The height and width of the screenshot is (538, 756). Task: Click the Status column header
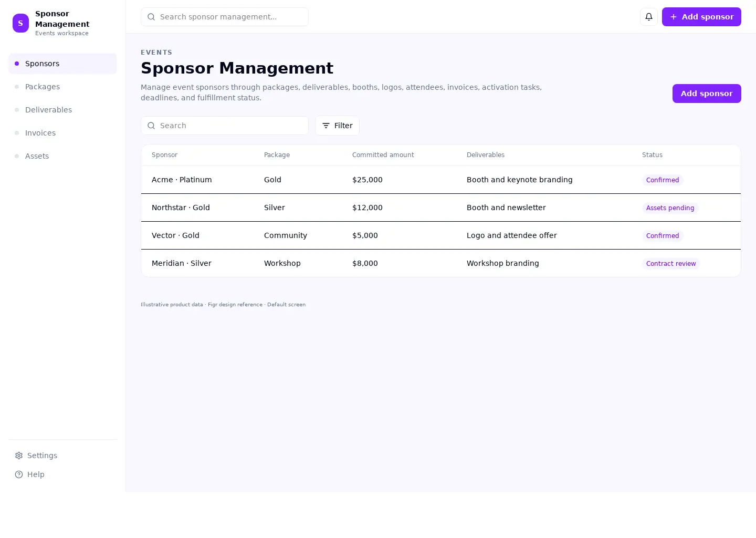pos(652,155)
